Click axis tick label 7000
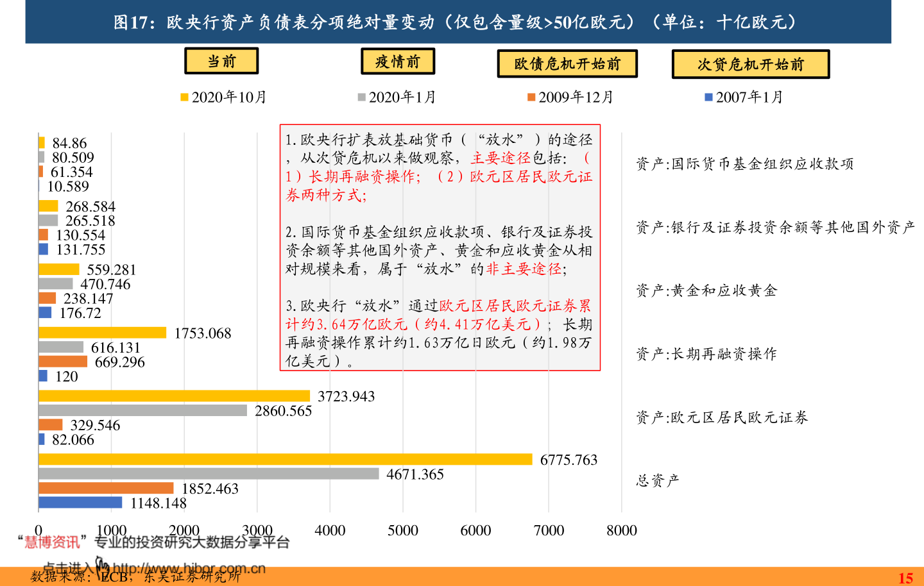 (x=549, y=530)
